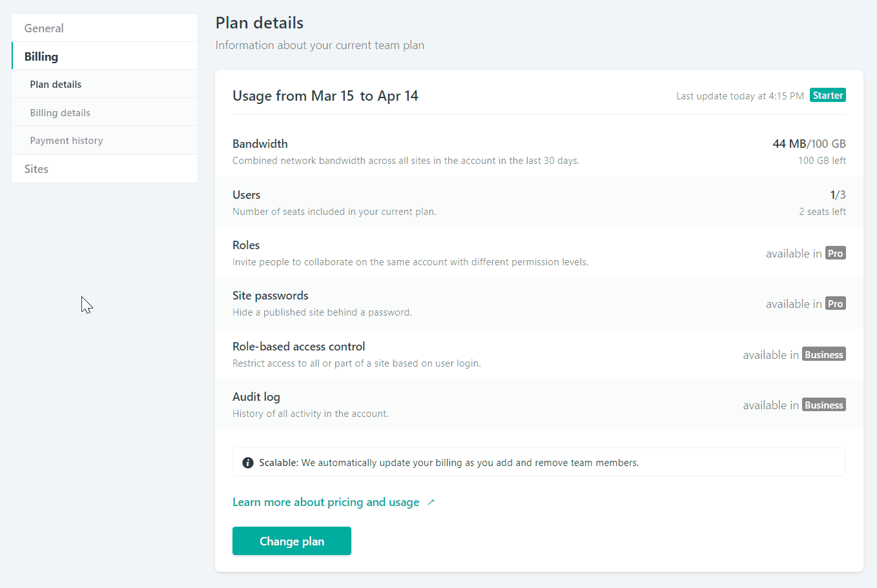Click the info icon beside Scalable notice
The width and height of the screenshot is (877, 588).
[247, 463]
